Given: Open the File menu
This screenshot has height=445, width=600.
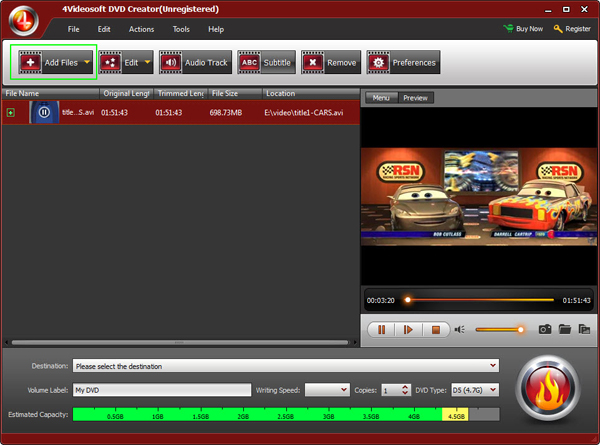Looking at the screenshot, I should tap(73, 29).
